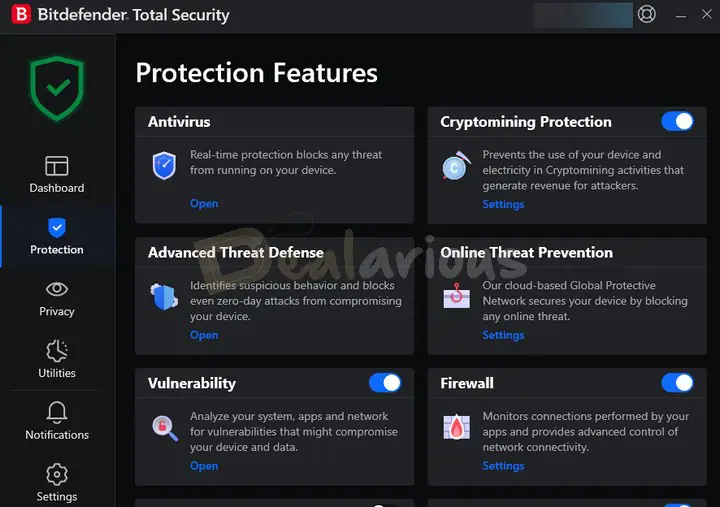Select the Utilities sidebar tab
The image size is (720, 507).
click(x=57, y=360)
